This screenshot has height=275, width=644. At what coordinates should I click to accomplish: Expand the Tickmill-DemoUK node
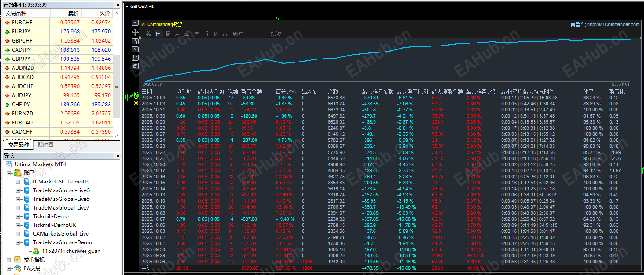pos(18,225)
